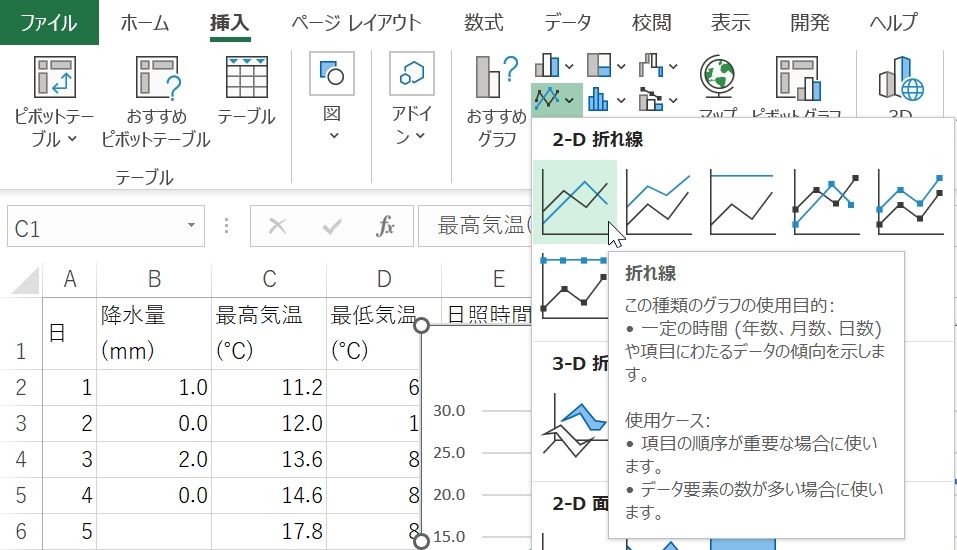Image resolution: width=957 pixels, height=550 pixels.
Task: Choose the basic 2-D 折れ線 chart
Action: 575,201
